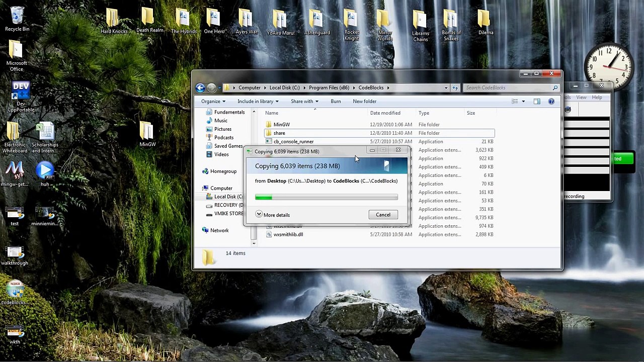Open the Share with dropdown
644x362 pixels.
tap(304, 102)
